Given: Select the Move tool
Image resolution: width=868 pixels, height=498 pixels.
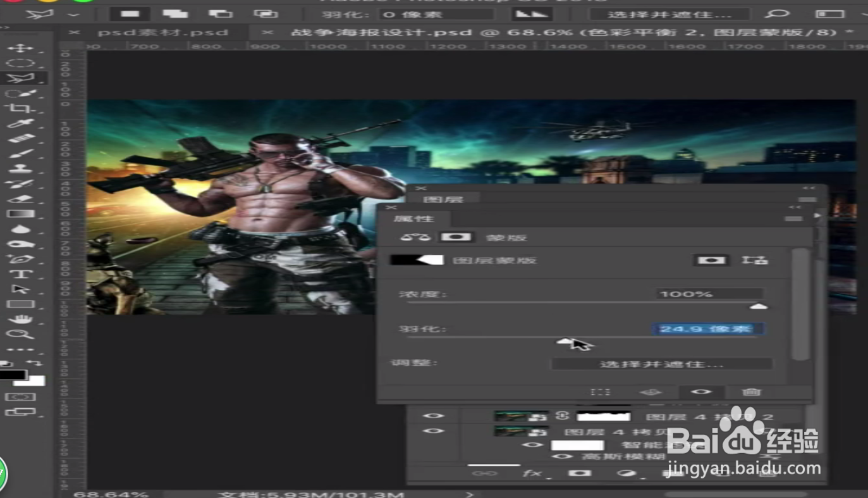Looking at the screenshot, I should [20, 48].
